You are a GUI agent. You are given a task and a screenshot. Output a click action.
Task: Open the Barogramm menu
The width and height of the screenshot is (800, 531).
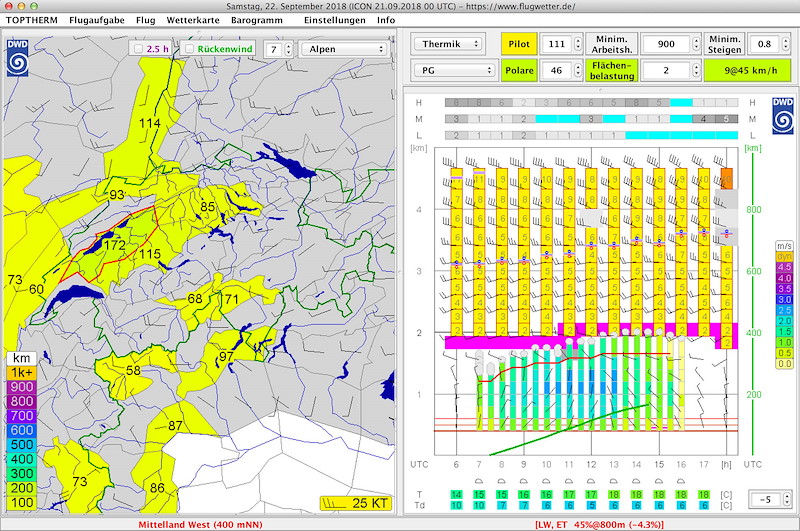[257, 20]
